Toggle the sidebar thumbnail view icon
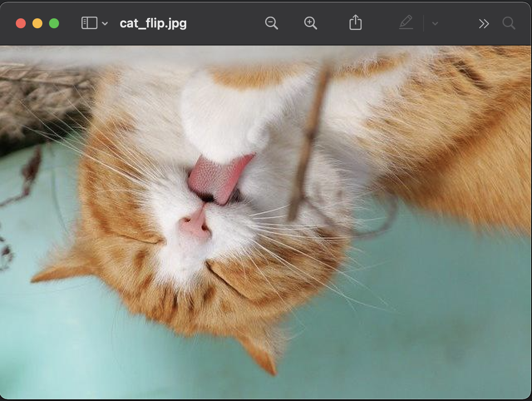Image resolution: width=532 pixels, height=401 pixels. [89, 23]
